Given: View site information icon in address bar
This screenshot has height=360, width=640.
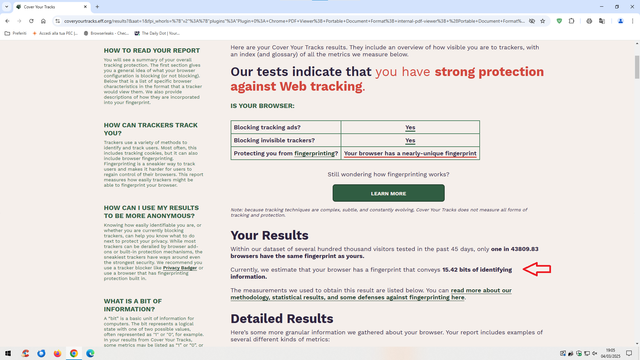Looking at the screenshot, I should pos(58,21).
